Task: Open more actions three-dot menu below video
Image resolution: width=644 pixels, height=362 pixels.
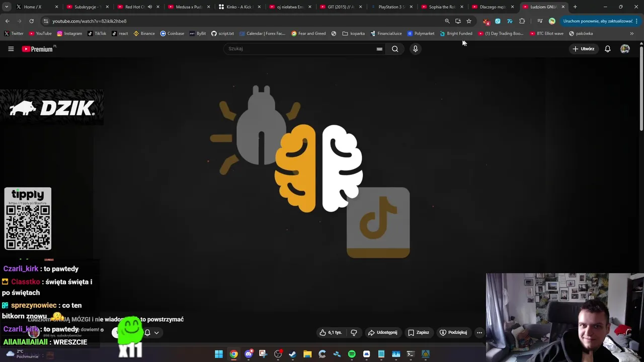Action: [x=479, y=332]
